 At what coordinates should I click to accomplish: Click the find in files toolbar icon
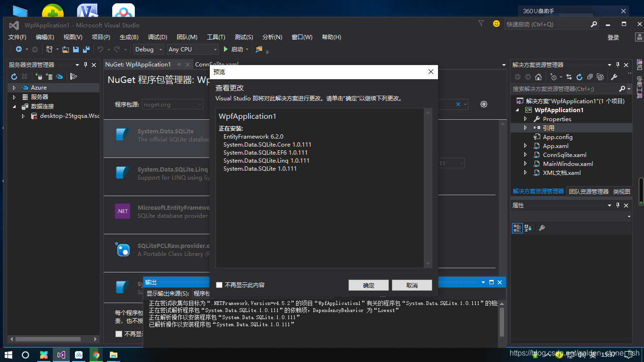[259, 49]
